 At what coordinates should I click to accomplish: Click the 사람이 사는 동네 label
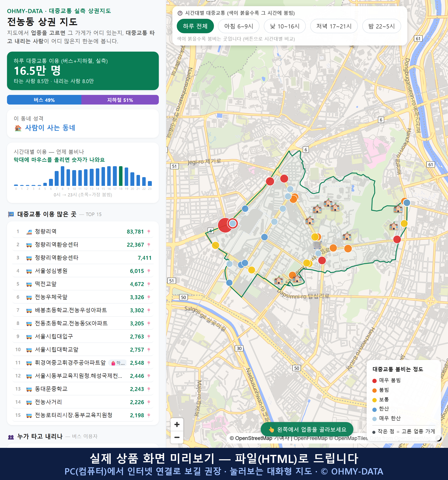pyautogui.click(x=50, y=128)
